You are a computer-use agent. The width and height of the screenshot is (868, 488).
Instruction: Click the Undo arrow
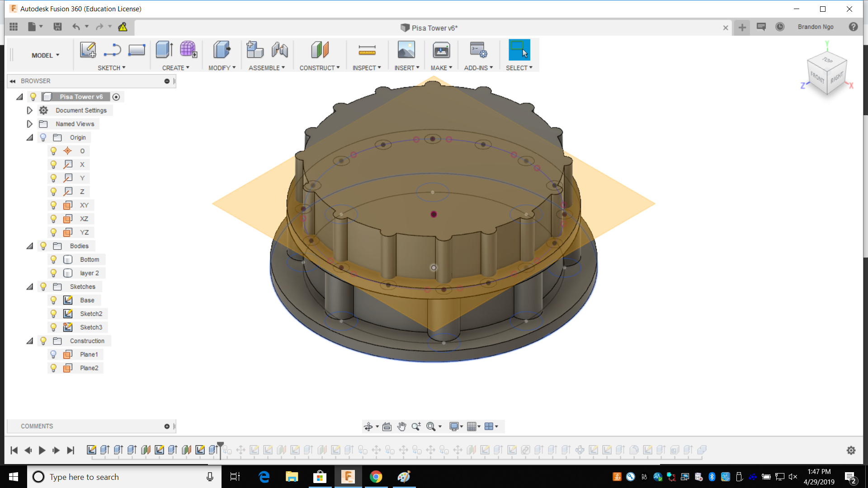pos(76,27)
